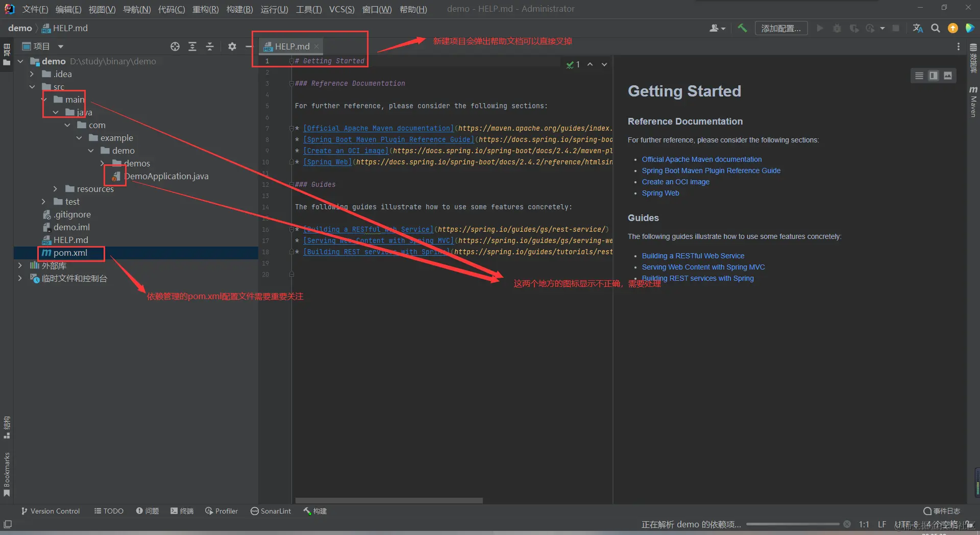Image resolution: width=980 pixels, height=535 pixels.
Task: Click the Build Project hammer icon
Action: [742, 28]
